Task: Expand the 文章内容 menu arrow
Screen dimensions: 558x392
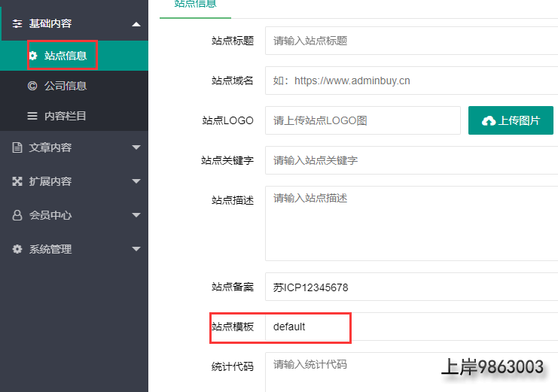Action: [x=136, y=147]
